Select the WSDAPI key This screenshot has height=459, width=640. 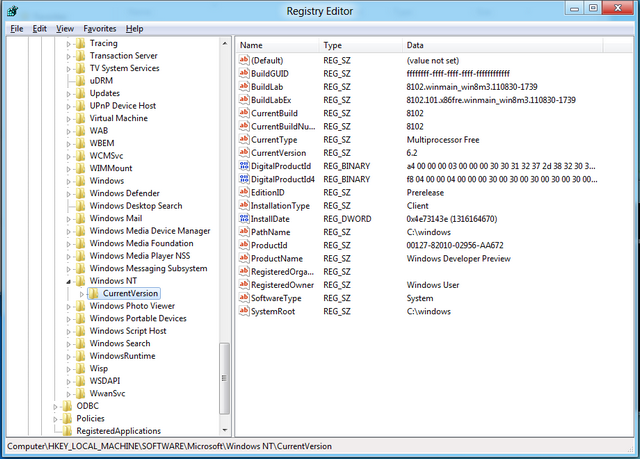(105, 381)
